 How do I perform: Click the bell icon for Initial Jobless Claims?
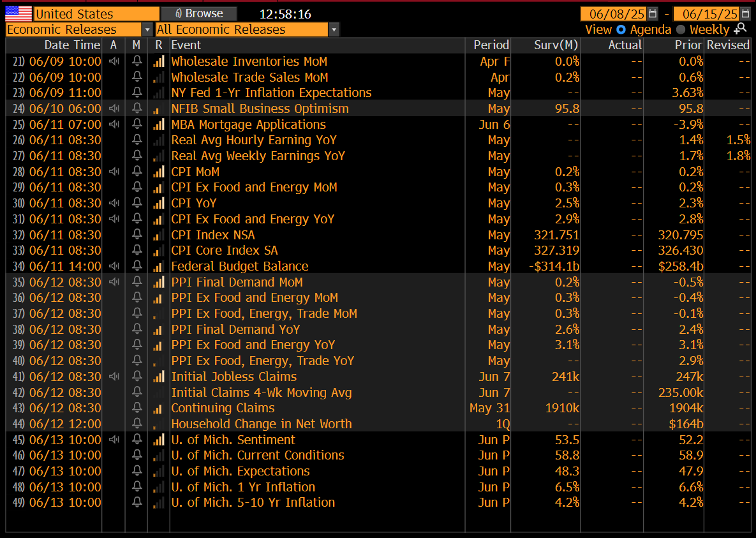[x=137, y=376]
